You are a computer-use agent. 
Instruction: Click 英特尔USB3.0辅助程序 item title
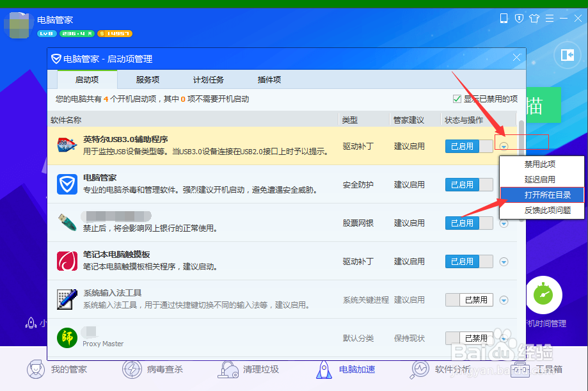pos(125,140)
